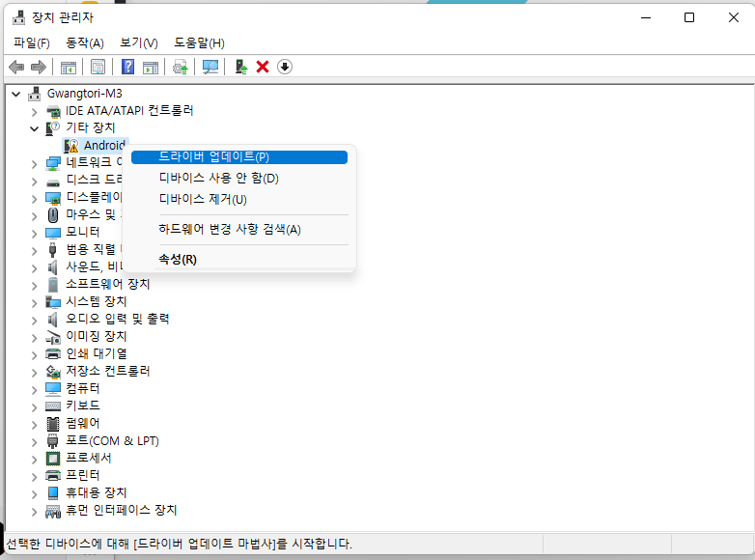Click the red X Uninstall device icon

click(263, 67)
